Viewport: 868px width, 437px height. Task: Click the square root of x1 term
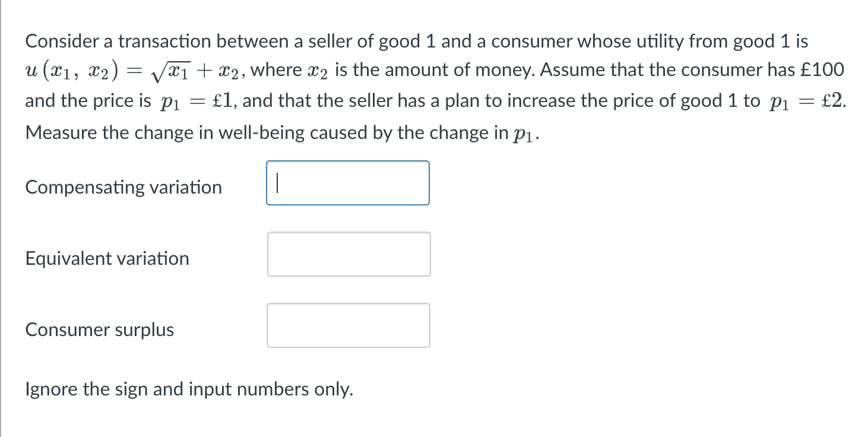coord(170,71)
